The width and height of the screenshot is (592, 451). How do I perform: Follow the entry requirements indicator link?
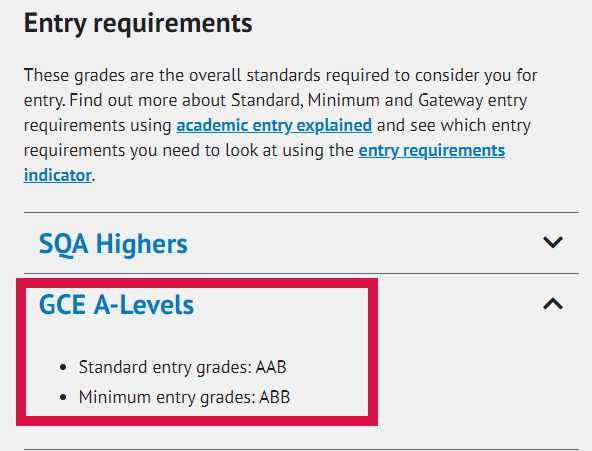pyautogui.click(x=432, y=151)
